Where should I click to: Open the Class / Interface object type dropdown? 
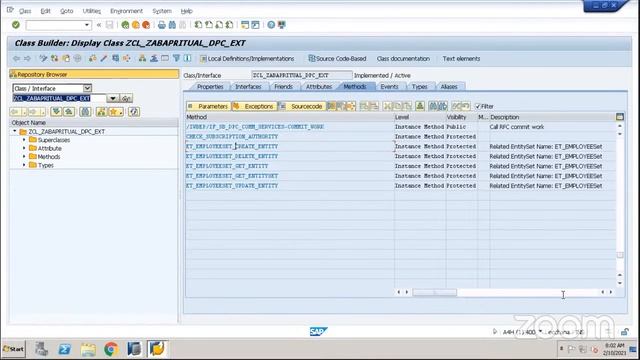click(87, 88)
